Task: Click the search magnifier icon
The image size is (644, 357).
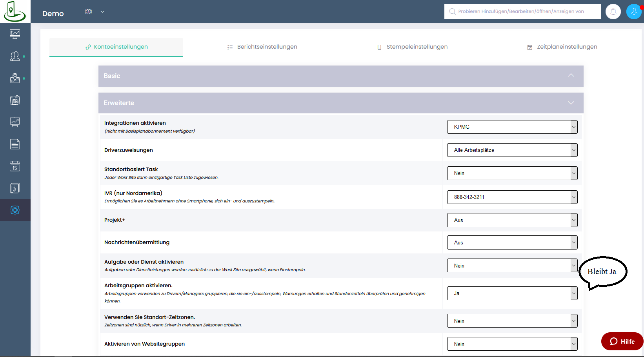Action: tap(452, 11)
